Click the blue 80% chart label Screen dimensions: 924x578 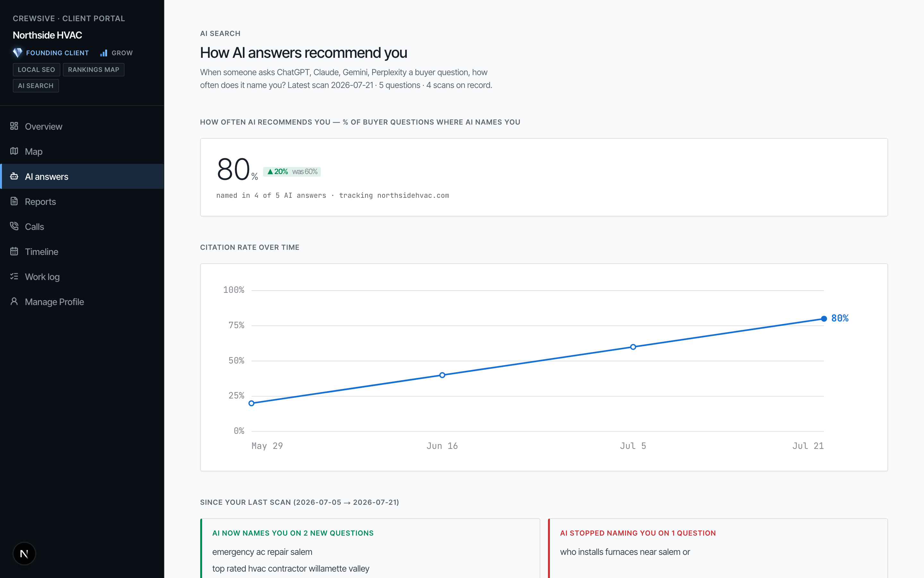(x=840, y=318)
